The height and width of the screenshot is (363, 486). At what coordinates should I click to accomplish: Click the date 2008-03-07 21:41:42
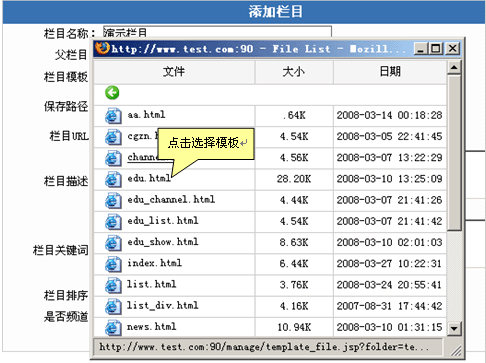point(389,221)
